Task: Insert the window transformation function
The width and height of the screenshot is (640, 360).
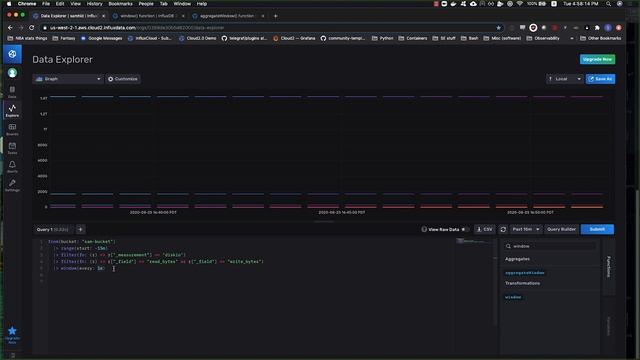Action: point(513,297)
